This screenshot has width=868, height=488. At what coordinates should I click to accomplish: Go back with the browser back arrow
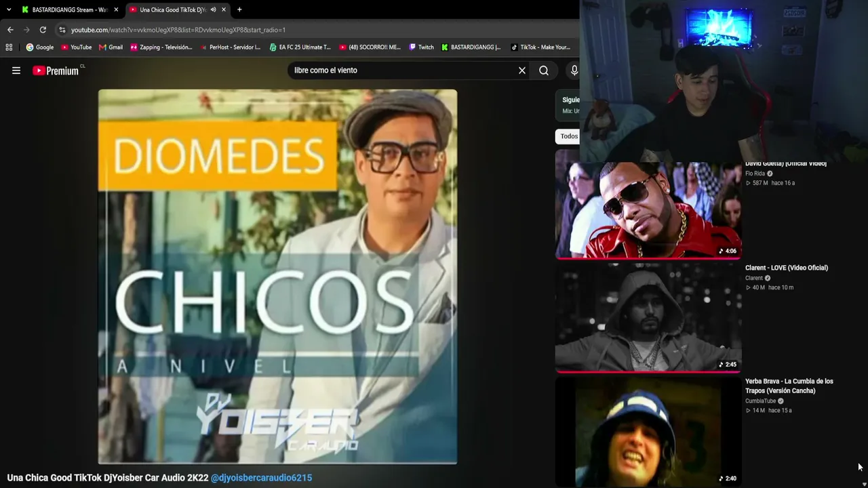(10, 30)
